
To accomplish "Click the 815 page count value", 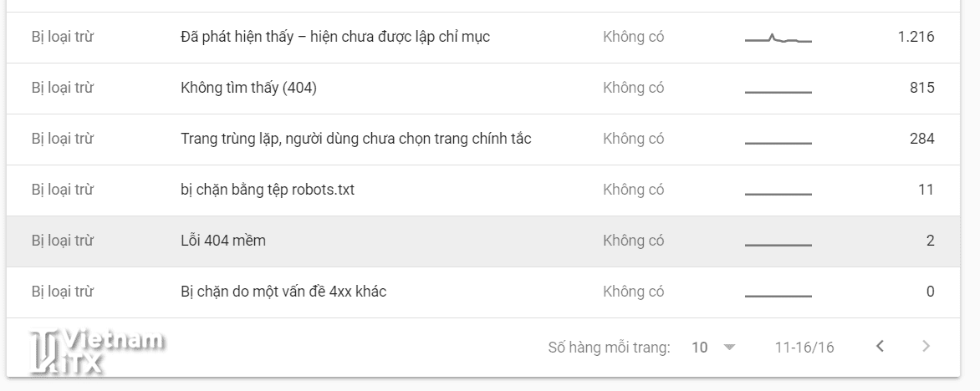I will [x=921, y=88].
